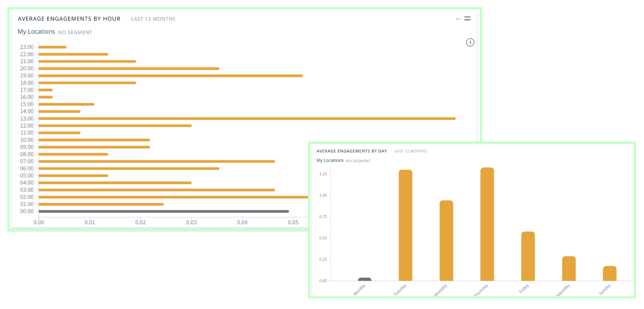Image resolution: width=644 pixels, height=309 pixels.
Task: Click the 20:00 engagement bar
Action: [x=129, y=68]
